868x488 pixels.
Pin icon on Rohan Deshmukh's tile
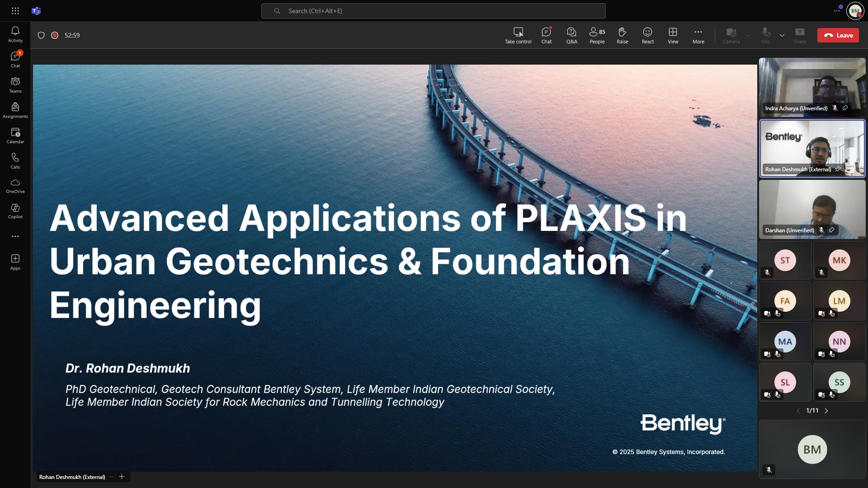coord(838,169)
